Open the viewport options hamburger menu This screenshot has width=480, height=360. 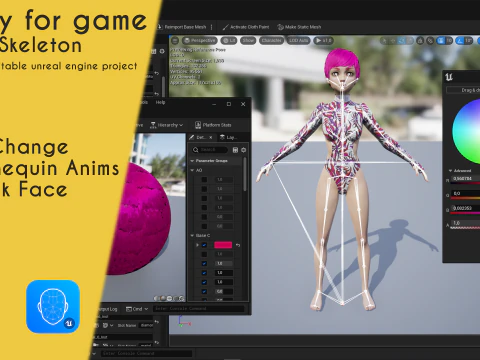(x=175, y=41)
